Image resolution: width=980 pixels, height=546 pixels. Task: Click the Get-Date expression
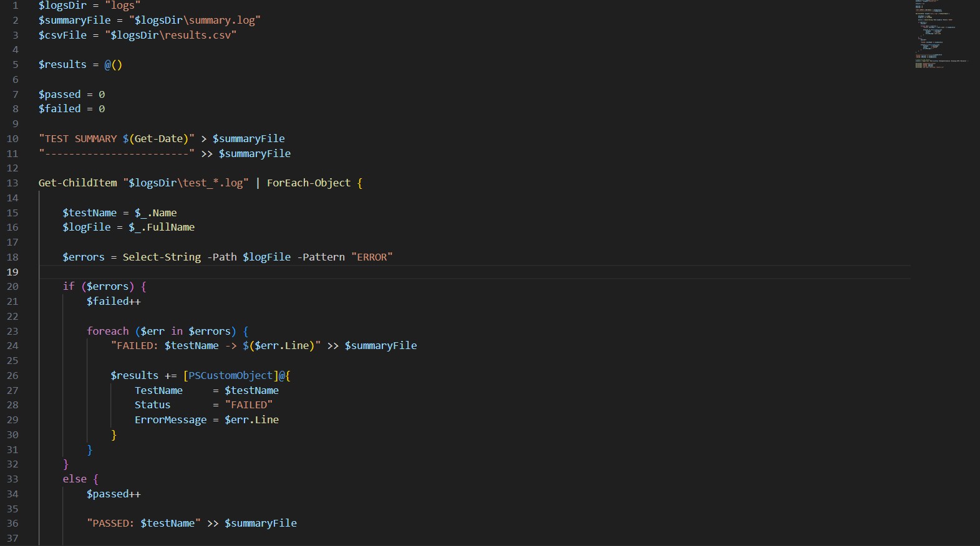click(x=159, y=139)
